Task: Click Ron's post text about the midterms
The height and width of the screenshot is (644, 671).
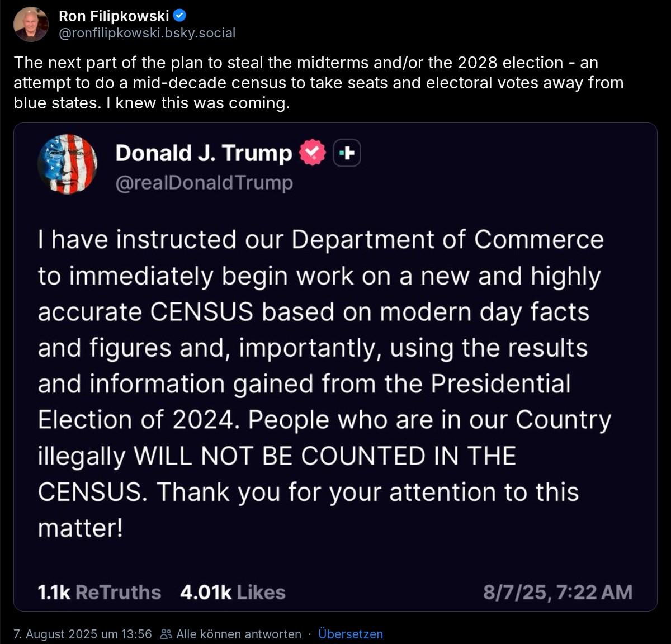Action: 318,83
